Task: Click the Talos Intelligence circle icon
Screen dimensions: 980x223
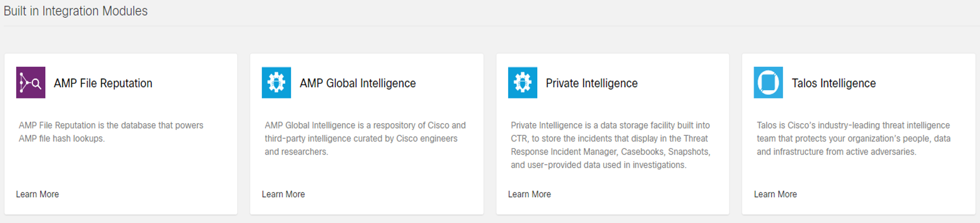Action: click(768, 83)
